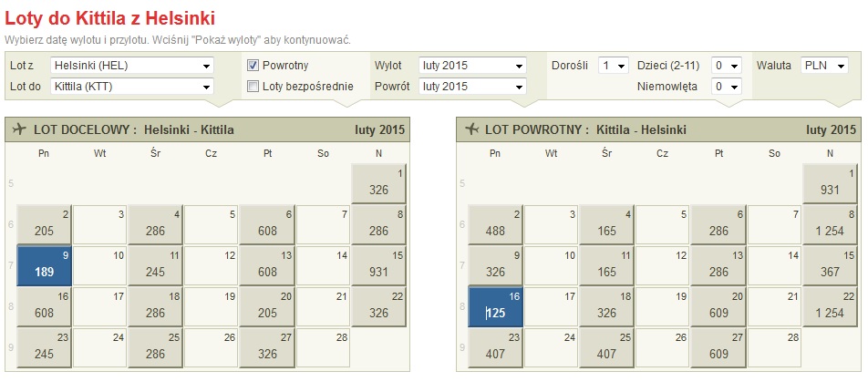Image resolution: width=868 pixels, height=382 pixels.
Task: Select return date 8 priced 1 254
Action: tap(830, 224)
